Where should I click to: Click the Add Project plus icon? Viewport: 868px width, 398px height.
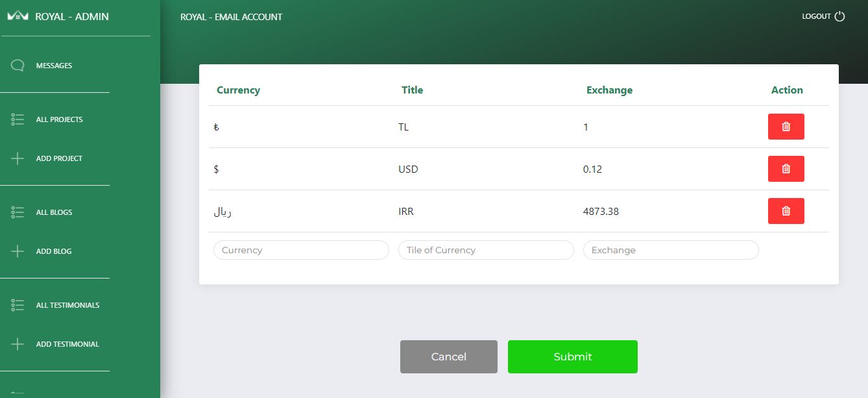(18, 158)
